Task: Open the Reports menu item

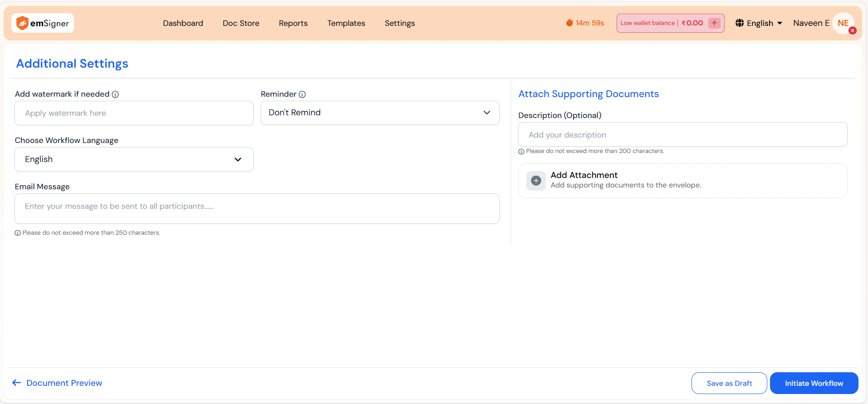Action: click(x=293, y=23)
